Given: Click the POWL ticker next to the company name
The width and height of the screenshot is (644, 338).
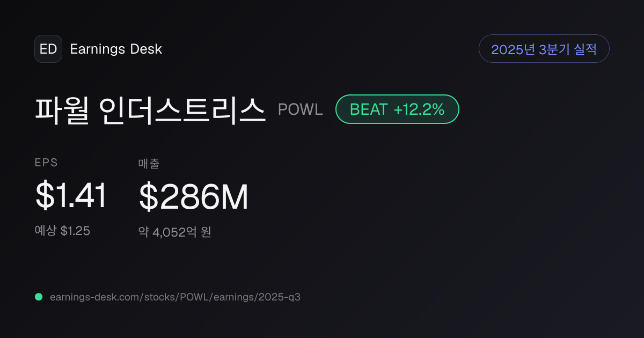Looking at the screenshot, I should coord(301,109).
